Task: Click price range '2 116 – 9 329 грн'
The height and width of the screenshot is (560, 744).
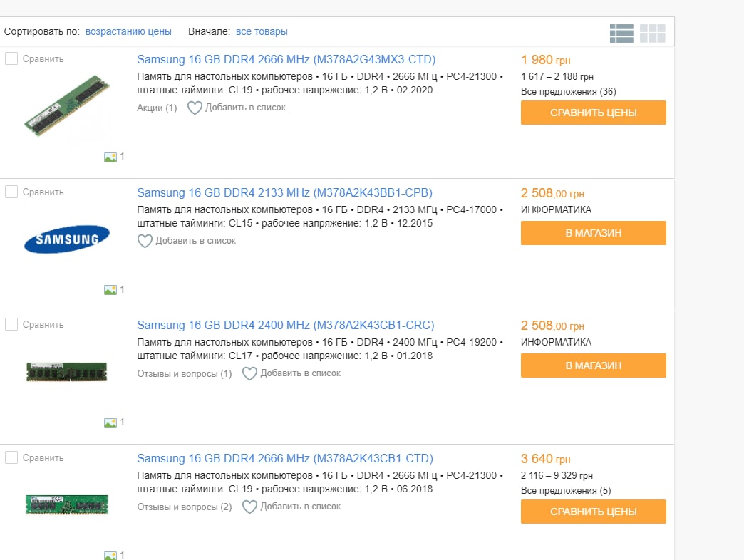Action: (x=557, y=476)
